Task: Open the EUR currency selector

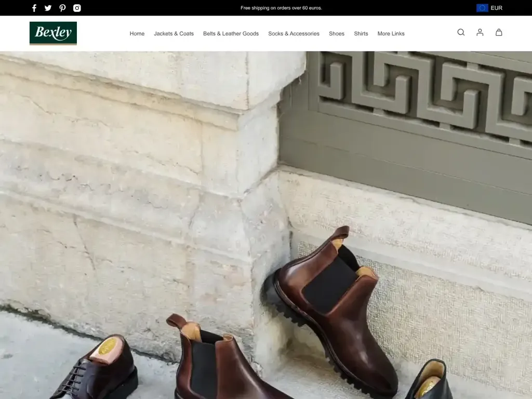Action: [x=496, y=8]
